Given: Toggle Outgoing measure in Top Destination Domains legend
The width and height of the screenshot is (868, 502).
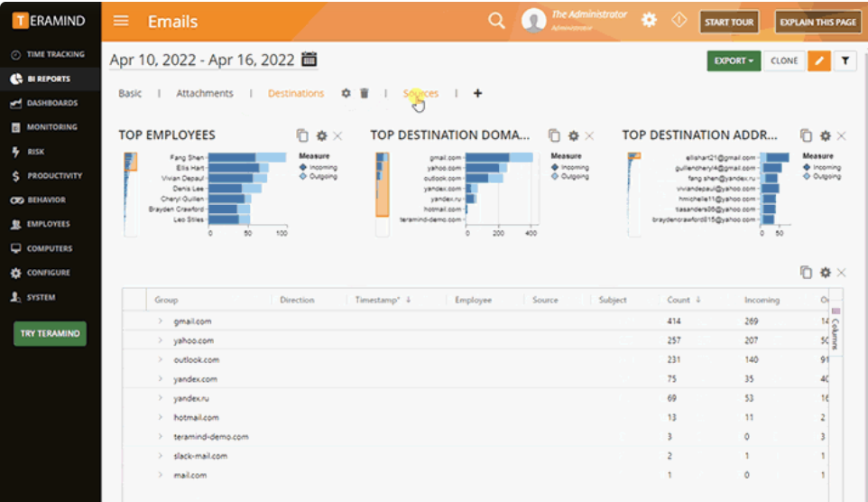Looking at the screenshot, I should (570, 176).
